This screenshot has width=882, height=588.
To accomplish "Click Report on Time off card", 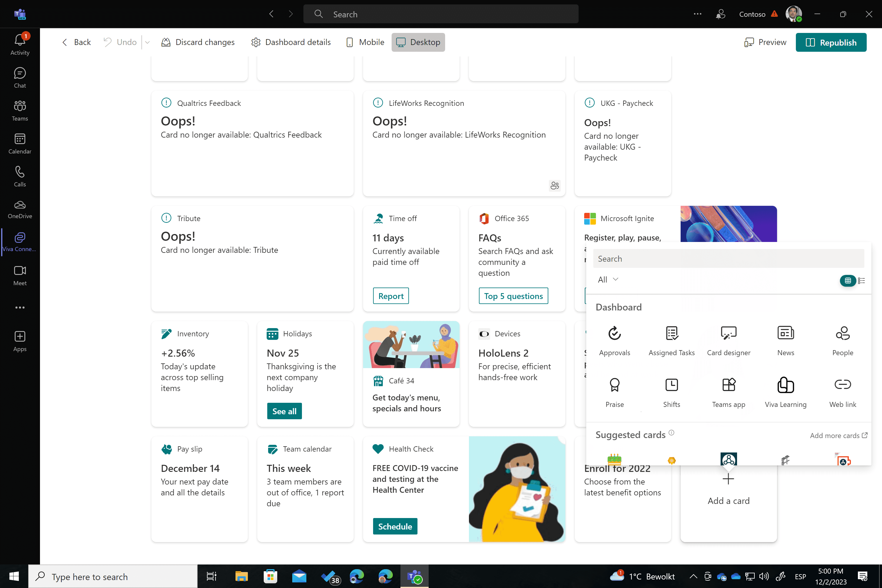I will pyautogui.click(x=391, y=296).
